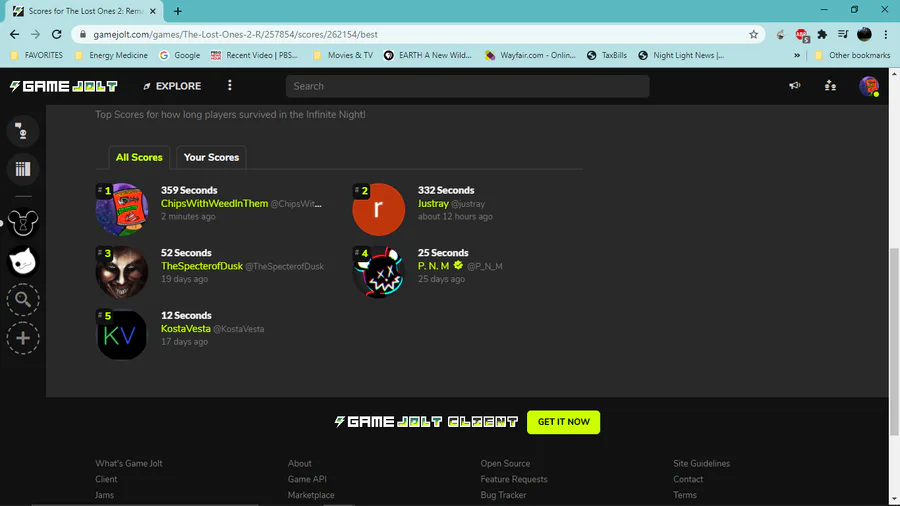
Task: Open the Bug Tracker footer link
Action: [x=503, y=495]
